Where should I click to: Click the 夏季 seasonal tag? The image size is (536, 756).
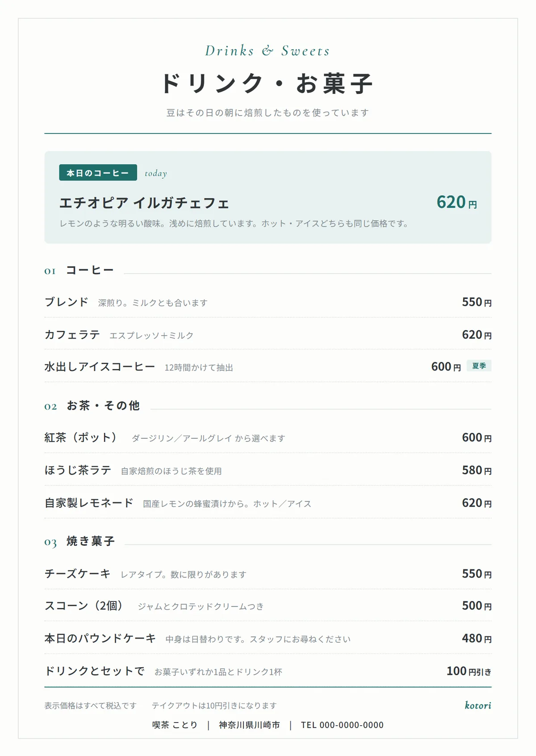pyautogui.click(x=479, y=366)
